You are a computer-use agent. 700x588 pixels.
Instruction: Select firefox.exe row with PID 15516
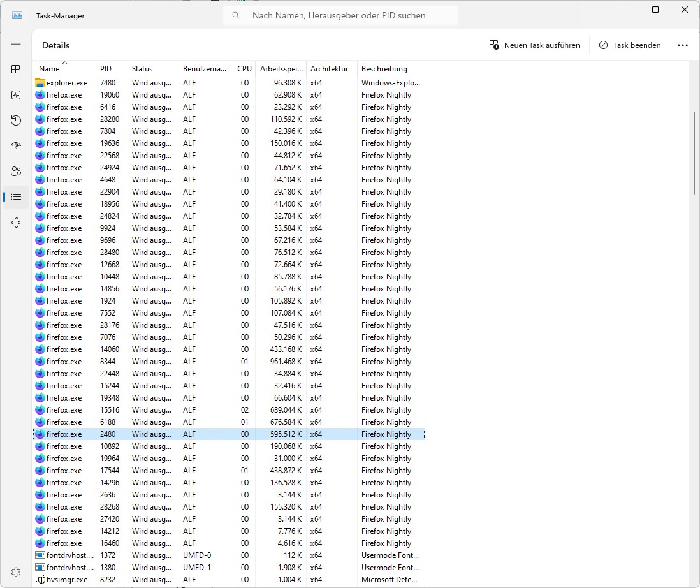point(229,410)
